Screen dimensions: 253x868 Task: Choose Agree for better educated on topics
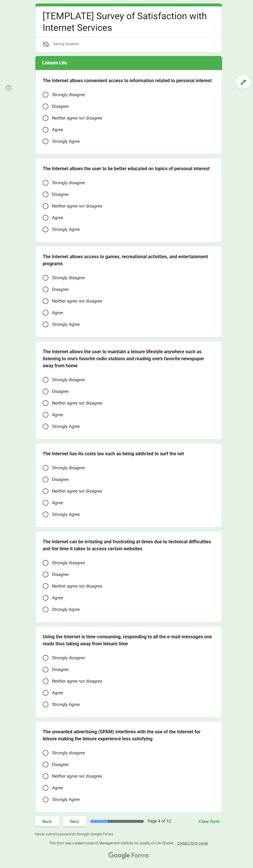pos(46,218)
